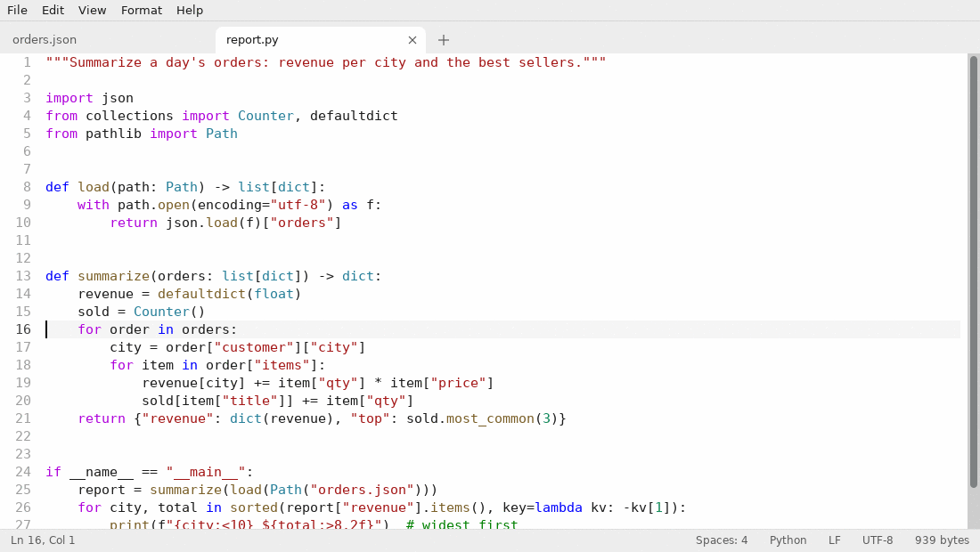Viewport: 980px width, 552px height.
Task: Click line number 21 in the gutter
Action: 23,418
